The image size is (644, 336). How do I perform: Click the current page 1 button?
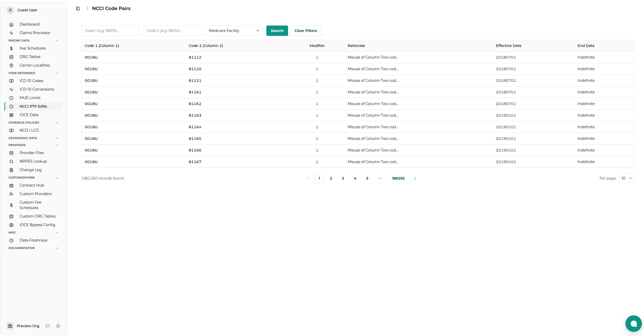(x=319, y=178)
